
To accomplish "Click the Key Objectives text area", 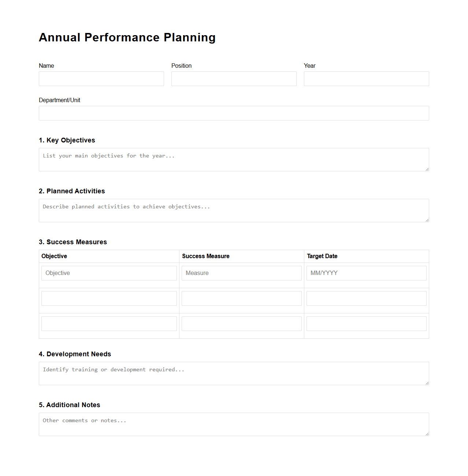I will pyautogui.click(x=234, y=159).
